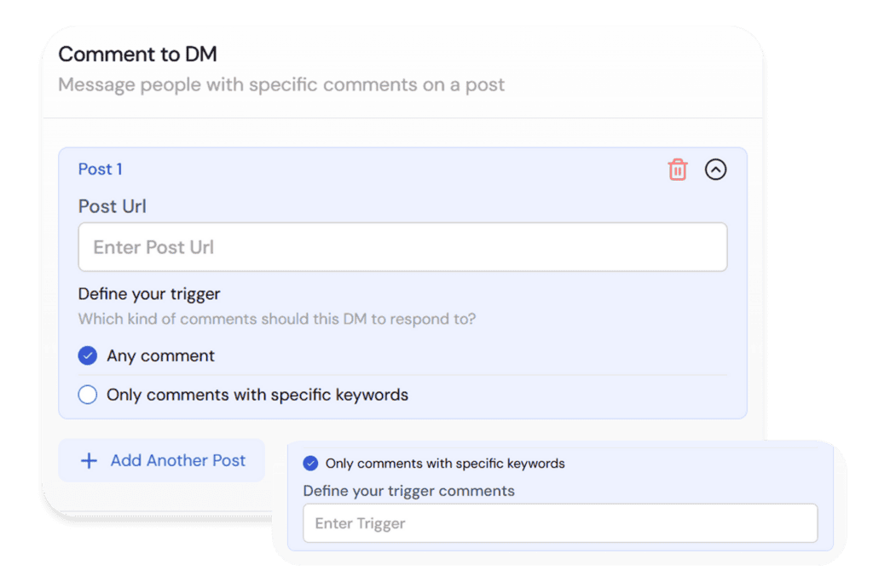Viewport: 873px width, 588px height.
Task: Click the blue checkmark beside Any comment
Action: pyautogui.click(x=88, y=355)
